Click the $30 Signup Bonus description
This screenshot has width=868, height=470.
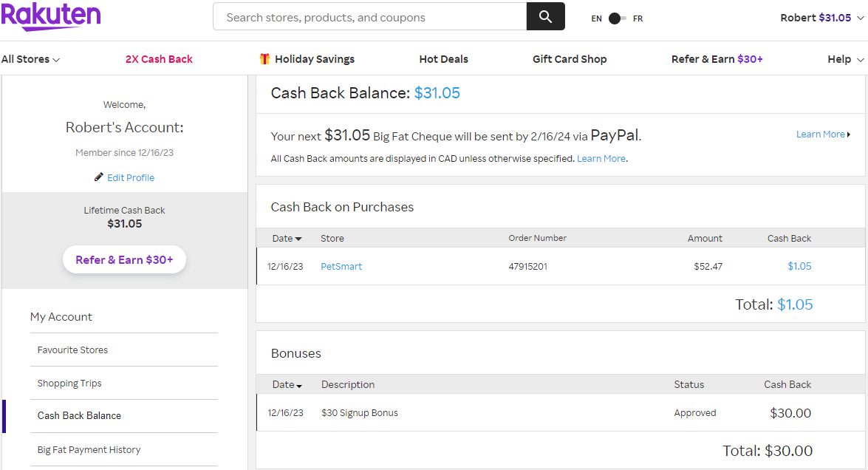[359, 413]
